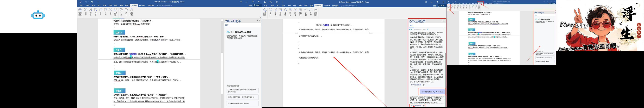Expand undo history arrow in middle Word window
This screenshot has height=108, width=644.
tap(273, 2)
